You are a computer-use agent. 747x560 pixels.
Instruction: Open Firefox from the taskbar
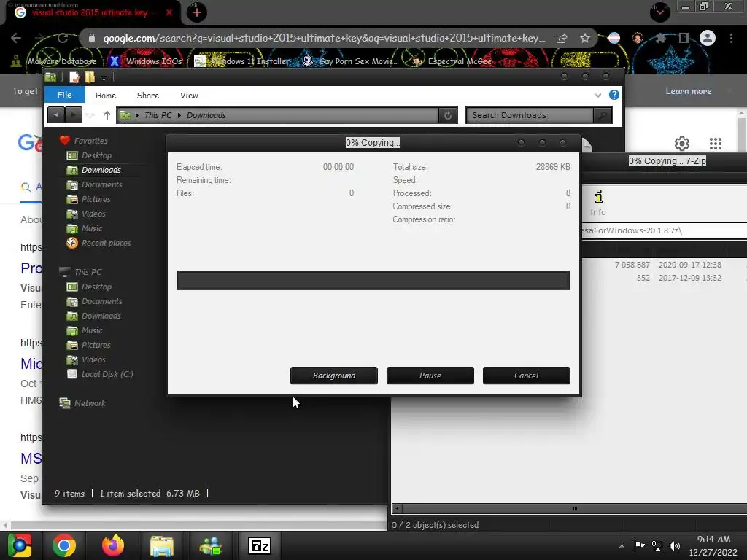tap(113, 545)
